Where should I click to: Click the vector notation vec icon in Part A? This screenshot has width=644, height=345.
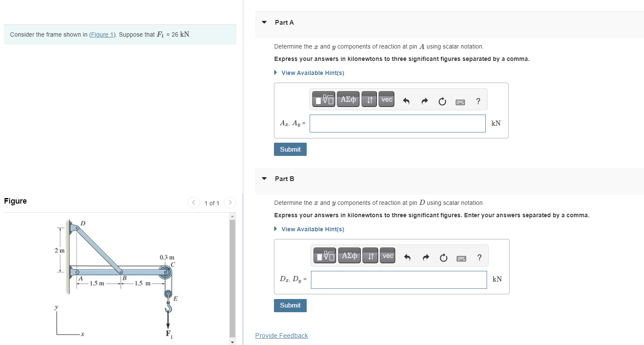[386, 99]
